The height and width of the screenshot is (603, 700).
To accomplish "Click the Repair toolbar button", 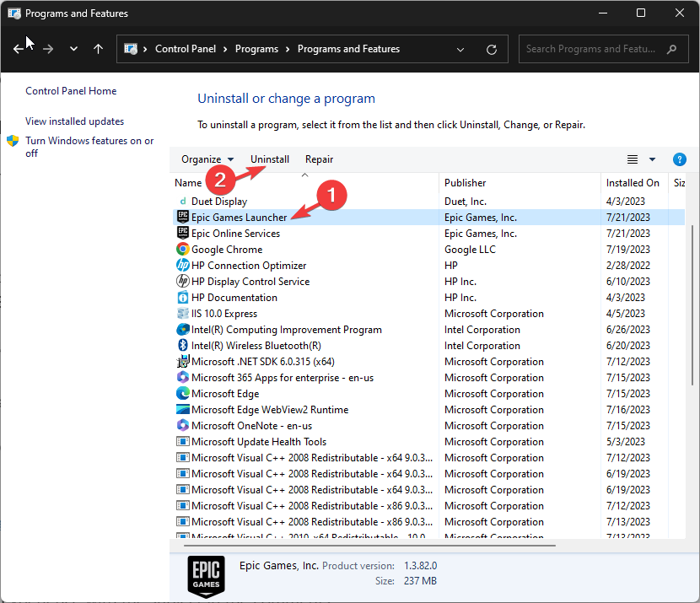I will click(x=319, y=159).
